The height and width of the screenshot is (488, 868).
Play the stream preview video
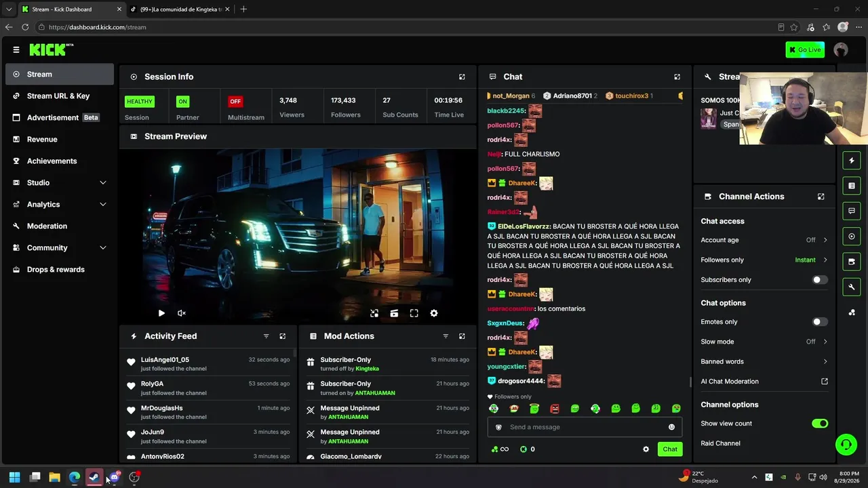(x=161, y=313)
